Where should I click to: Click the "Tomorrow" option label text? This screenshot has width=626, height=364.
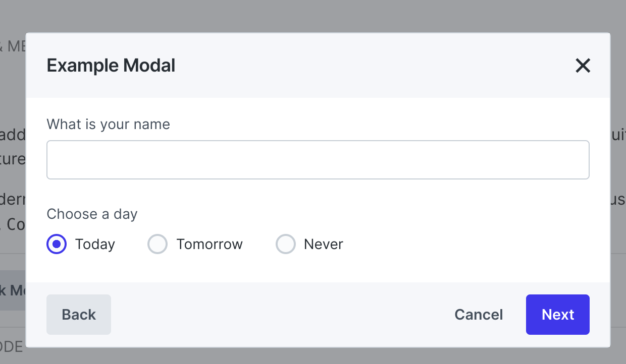click(210, 245)
